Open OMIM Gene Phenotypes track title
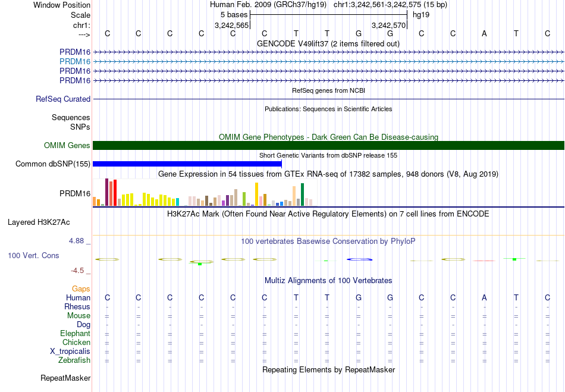The height and width of the screenshot is (392, 565). coord(328,137)
